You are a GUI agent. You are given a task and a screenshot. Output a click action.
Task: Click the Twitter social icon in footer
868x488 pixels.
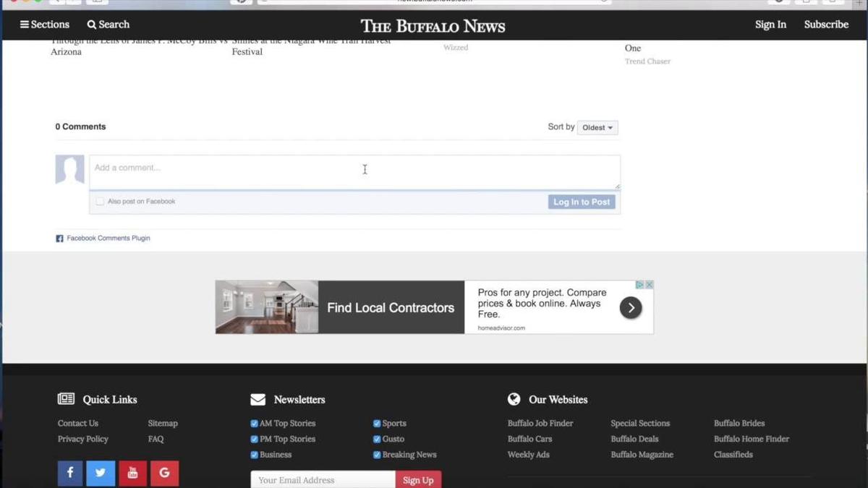tap(101, 473)
